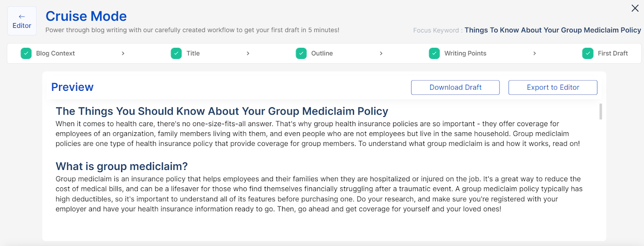The width and height of the screenshot is (644, 246).
Task: Close Cruise Mode with the X icon
Action: pos(635,8)
